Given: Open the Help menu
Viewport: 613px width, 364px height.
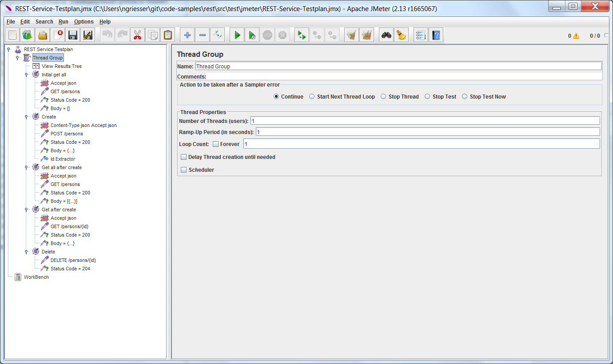Looking at the screenshot, I should pyautogui.click(x=105, y=21).
